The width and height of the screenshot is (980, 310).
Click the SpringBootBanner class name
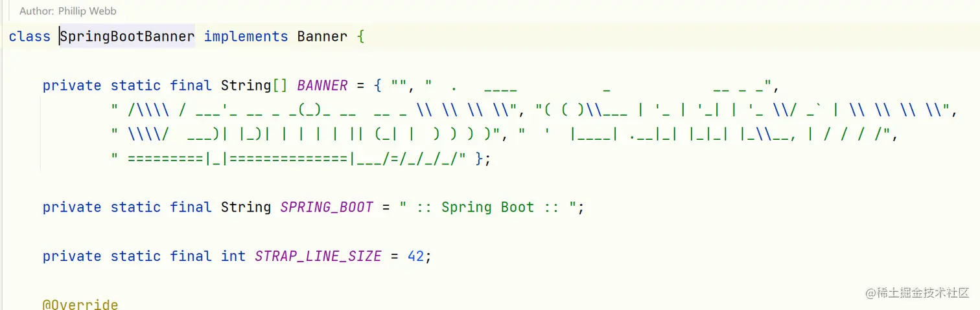tap(127, 37)
